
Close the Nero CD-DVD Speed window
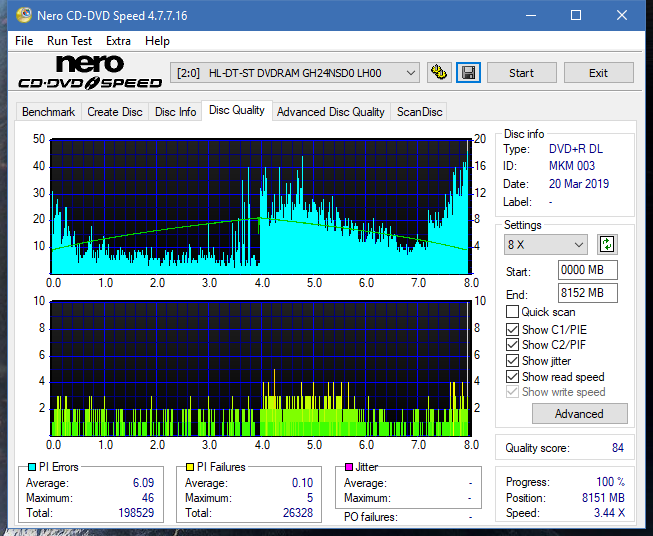click(622, 15)
